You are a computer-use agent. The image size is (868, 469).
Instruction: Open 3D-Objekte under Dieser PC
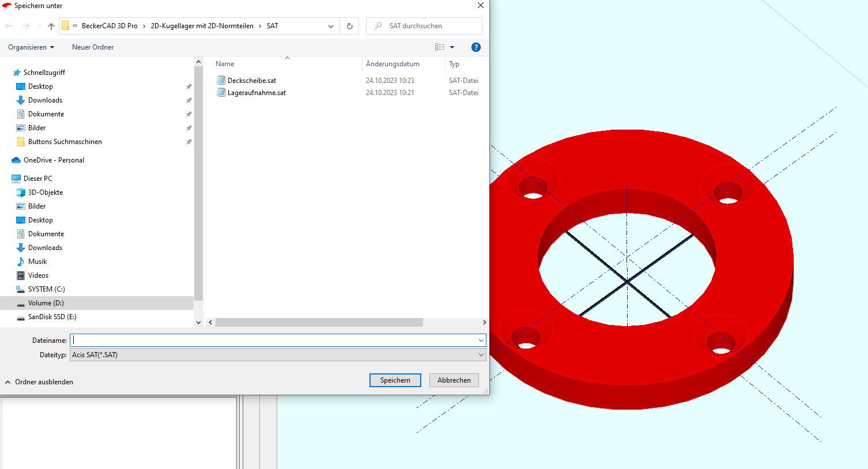pyautogui.click(x=46, y=192)
